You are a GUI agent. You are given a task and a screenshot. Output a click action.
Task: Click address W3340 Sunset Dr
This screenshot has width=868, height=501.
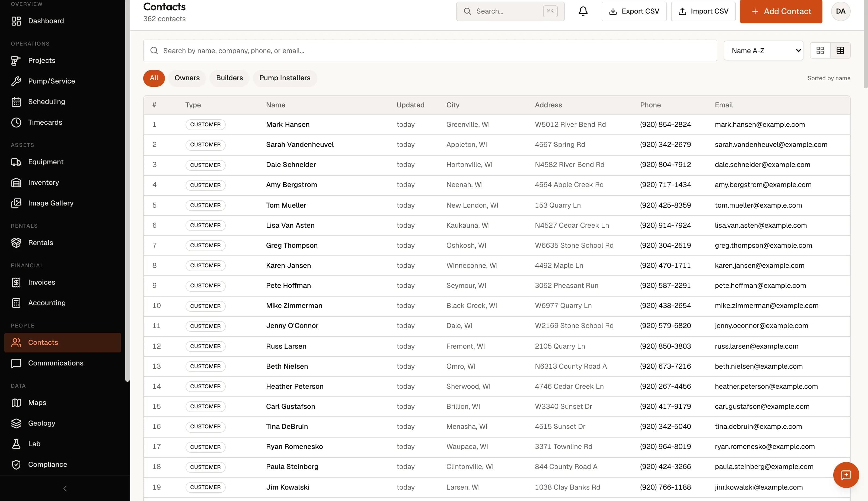tap(563, 407)
